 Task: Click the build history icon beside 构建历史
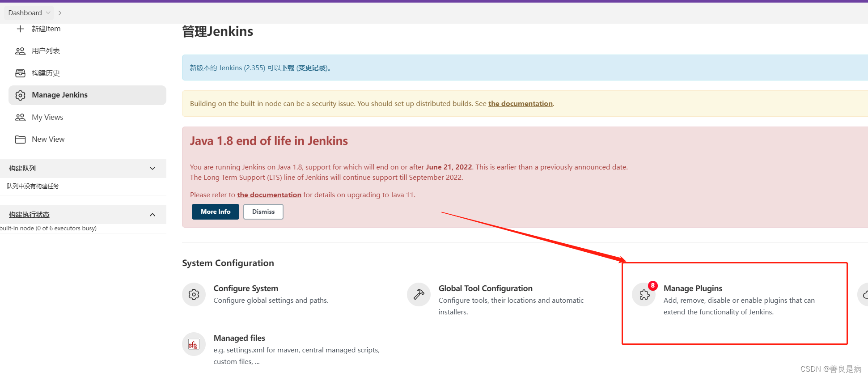[20, 73]
